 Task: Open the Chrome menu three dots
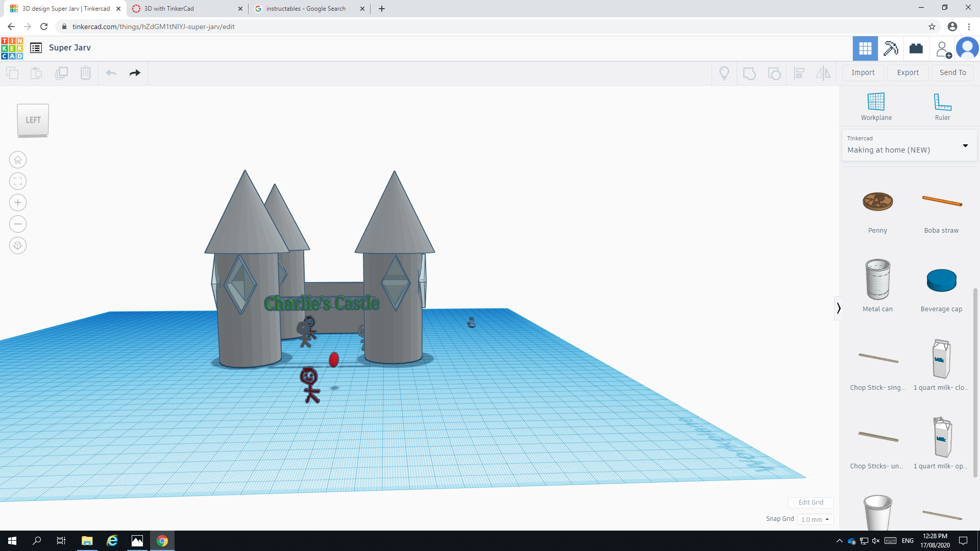pyautogui.click(x=969, y=27)
